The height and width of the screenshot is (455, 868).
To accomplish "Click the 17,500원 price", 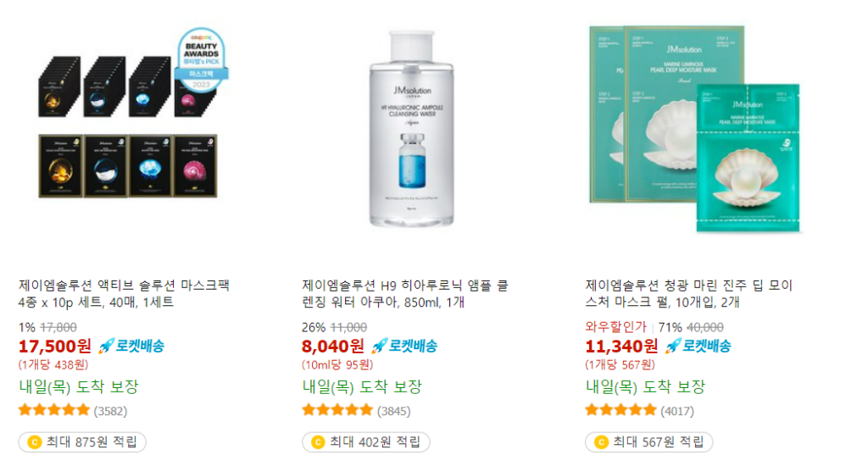I will 55,347.
